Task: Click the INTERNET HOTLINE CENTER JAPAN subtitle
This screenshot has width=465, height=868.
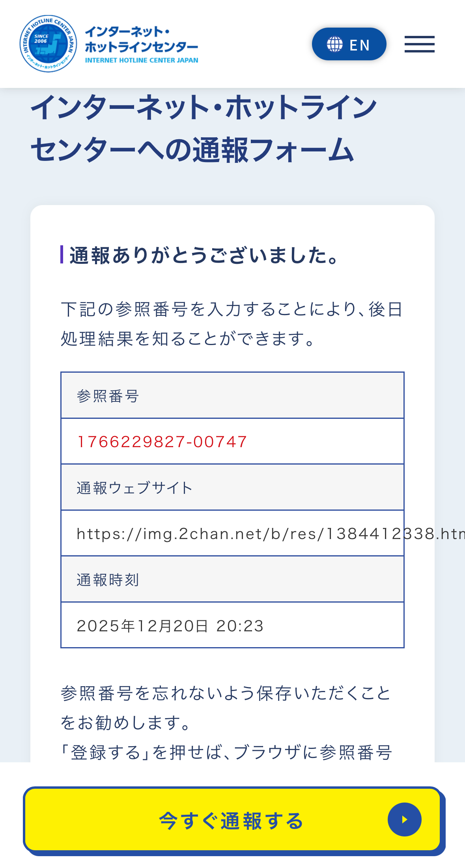Action: (142, 60)
